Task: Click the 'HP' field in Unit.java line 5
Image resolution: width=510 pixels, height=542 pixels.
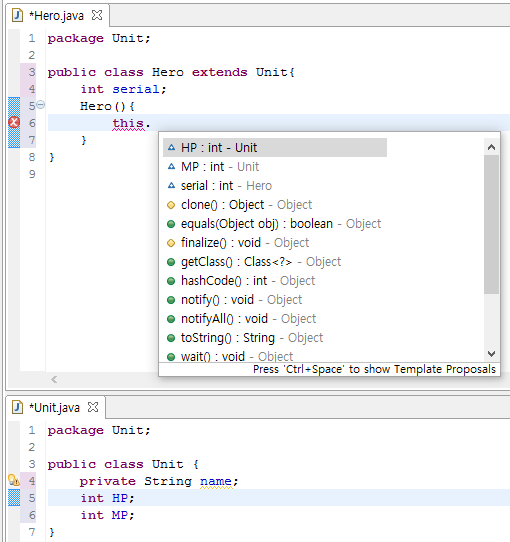Action: point(120,498)
